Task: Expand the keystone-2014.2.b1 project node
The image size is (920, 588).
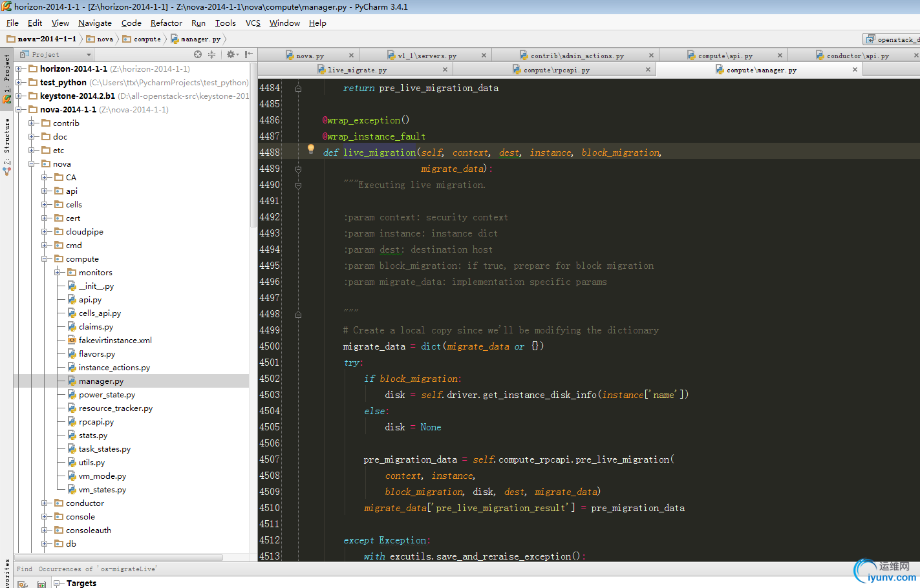Action: [19, 96]
